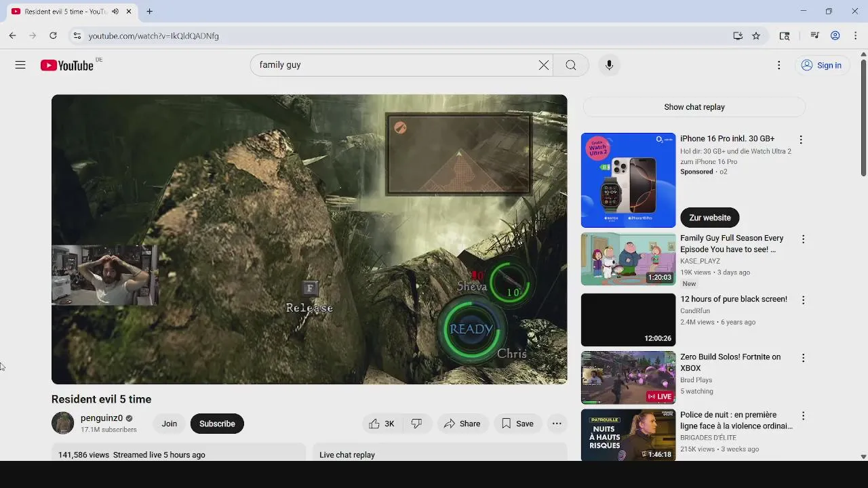Click the 141,586 views description box
Image resolution: width=868 pixels, height=488 pixels.
(178, 453)
